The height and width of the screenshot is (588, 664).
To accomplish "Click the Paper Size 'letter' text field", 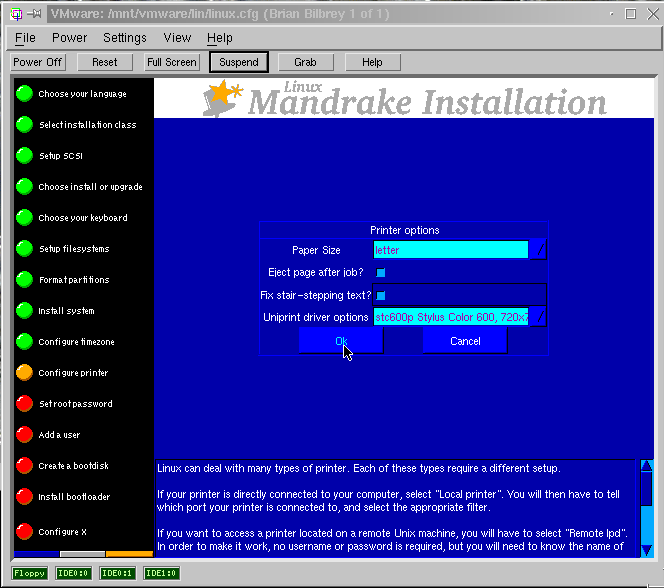I will 450,250.
